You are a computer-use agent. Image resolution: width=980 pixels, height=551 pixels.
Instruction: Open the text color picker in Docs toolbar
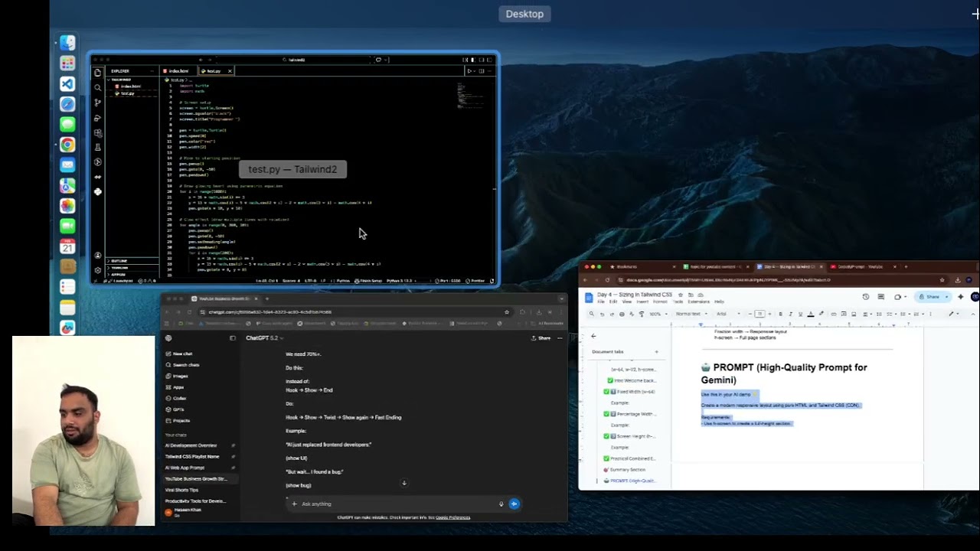812,314
